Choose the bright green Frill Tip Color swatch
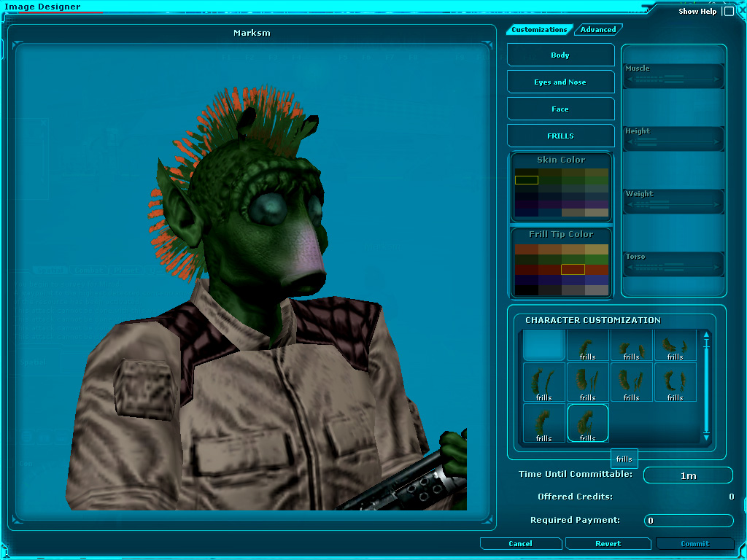The height and width of the screenshot is (560, 747). pos(597,260)
